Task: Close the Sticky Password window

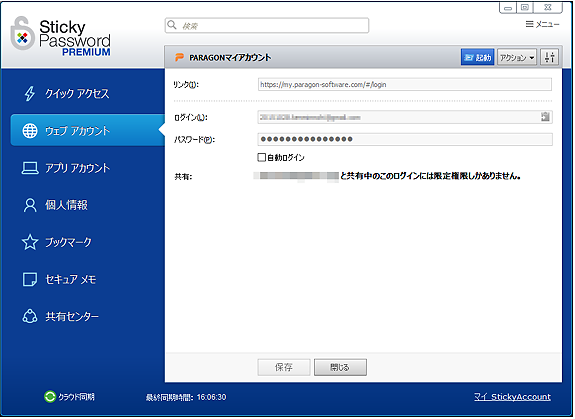Action: (548, 7)
